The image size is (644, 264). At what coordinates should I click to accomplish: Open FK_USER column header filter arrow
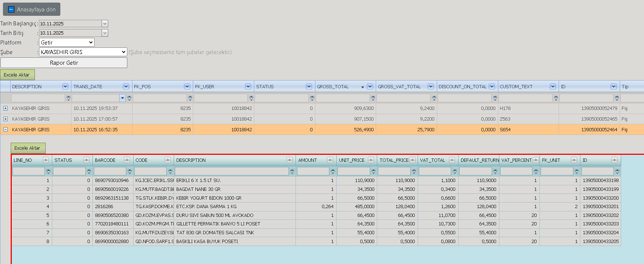tap(248, 86)
